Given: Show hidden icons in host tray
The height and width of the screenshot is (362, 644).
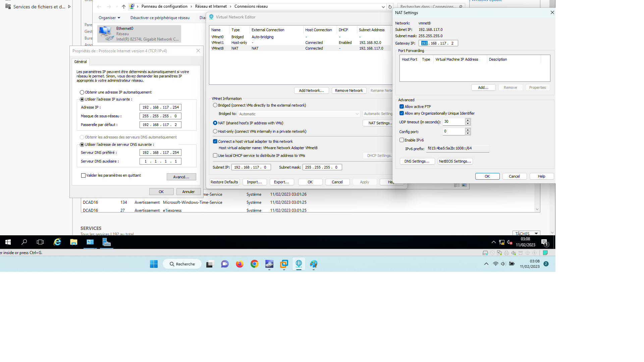Looking at the screenshot, I should (486, 264).
